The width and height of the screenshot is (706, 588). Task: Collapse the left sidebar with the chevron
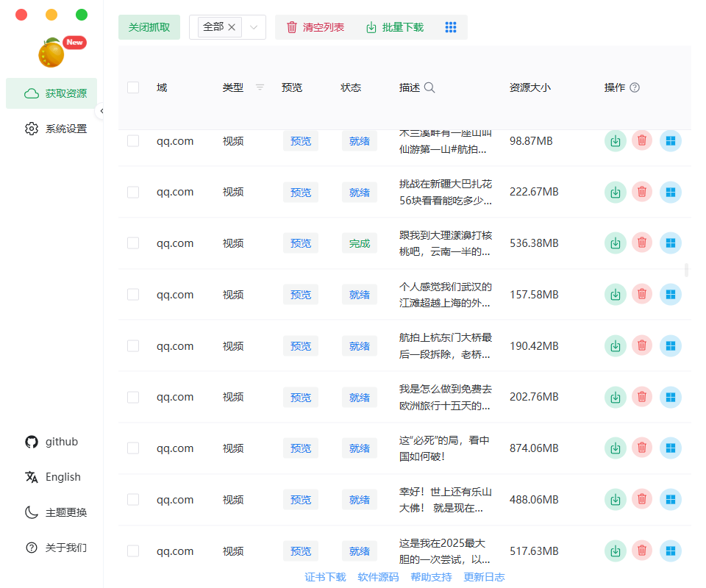click(x=102, y=110)
